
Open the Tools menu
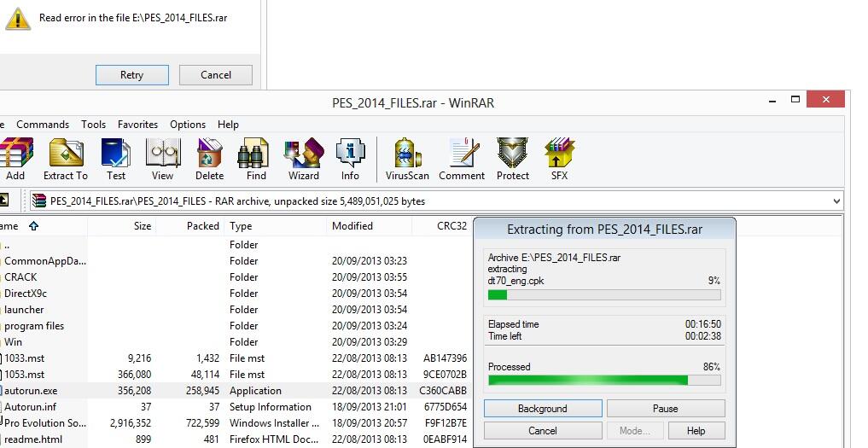coord(93,125)
